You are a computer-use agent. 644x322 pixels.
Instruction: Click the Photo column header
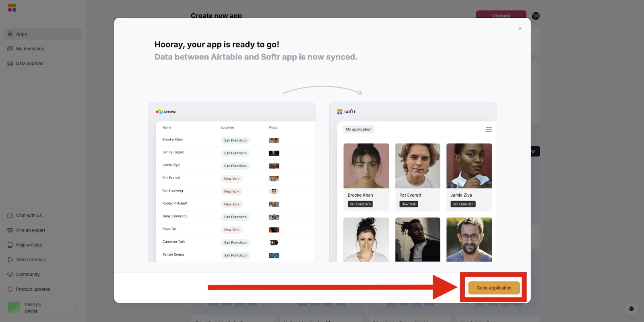[273, 128]
